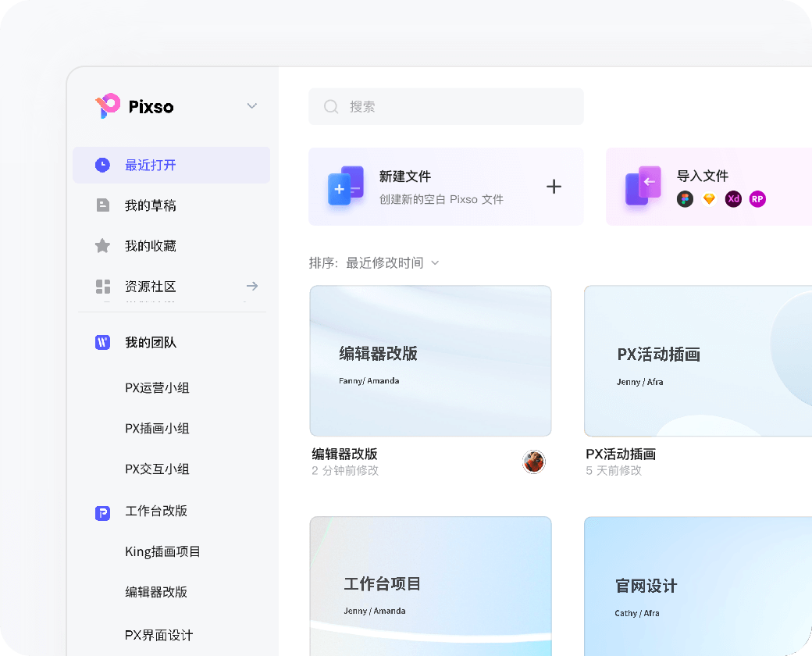Image resolution: width=812 pixels, height=656 pixels.
Task: Click the plus button to create new file
Action: click(554, 187)
